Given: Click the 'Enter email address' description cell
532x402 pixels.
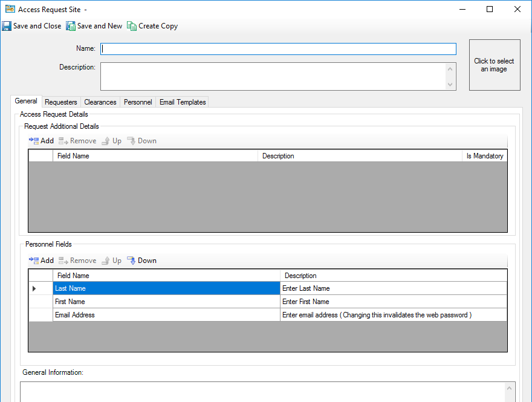Looking at the screenshot, I should (394, 315).
